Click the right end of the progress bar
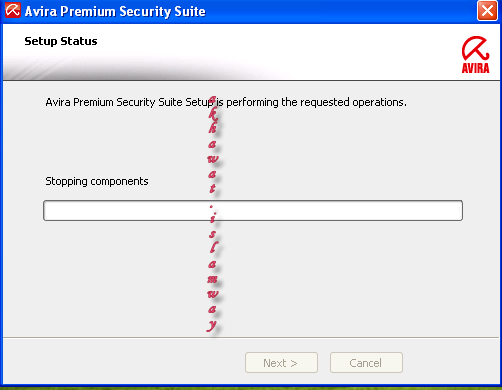Image resolution: width=502 pixels, height=390 pixels. click(458, 210)
